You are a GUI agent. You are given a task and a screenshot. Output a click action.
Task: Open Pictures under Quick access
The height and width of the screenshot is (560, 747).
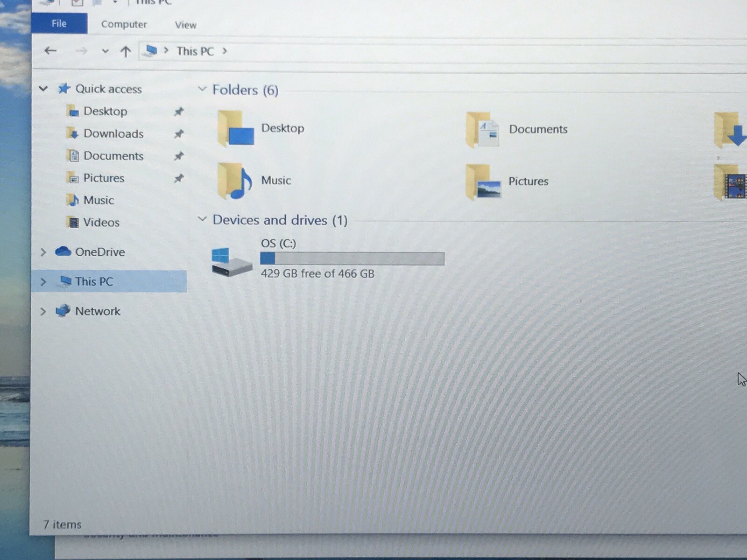click(x=104, y=178)
